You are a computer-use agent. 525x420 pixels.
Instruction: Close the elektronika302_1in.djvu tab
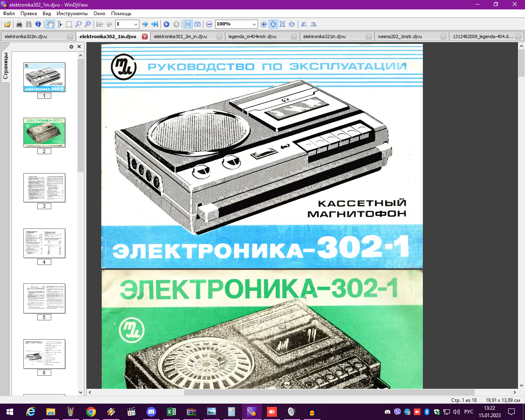pyautogui.click(x=145, y=37)
